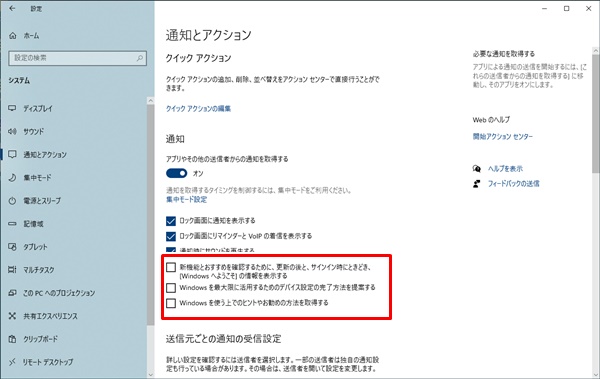Image resolution: width=600 pixels, height=379 pixels.
Task: Click the 設定の検索 search field
Action: 77,58
